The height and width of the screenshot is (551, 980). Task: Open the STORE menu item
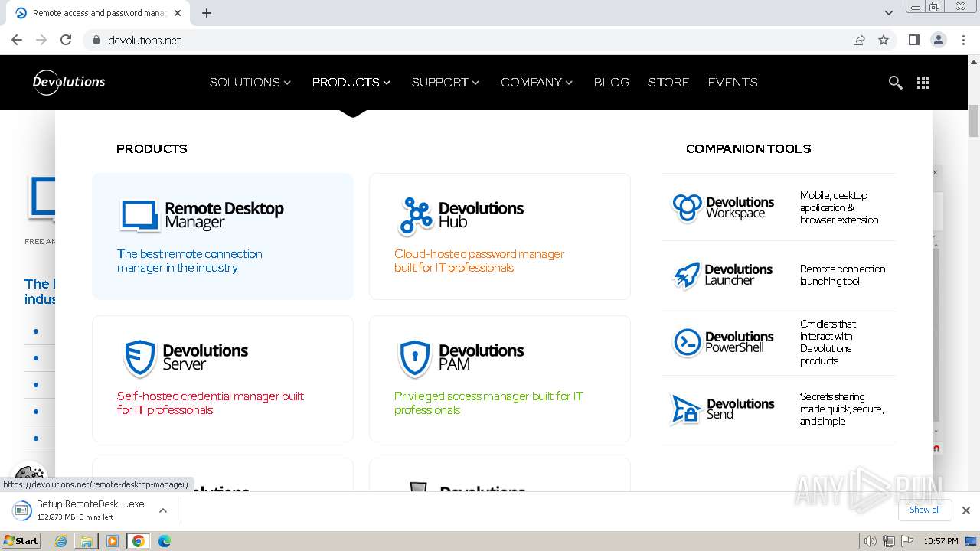click(668, 83)
